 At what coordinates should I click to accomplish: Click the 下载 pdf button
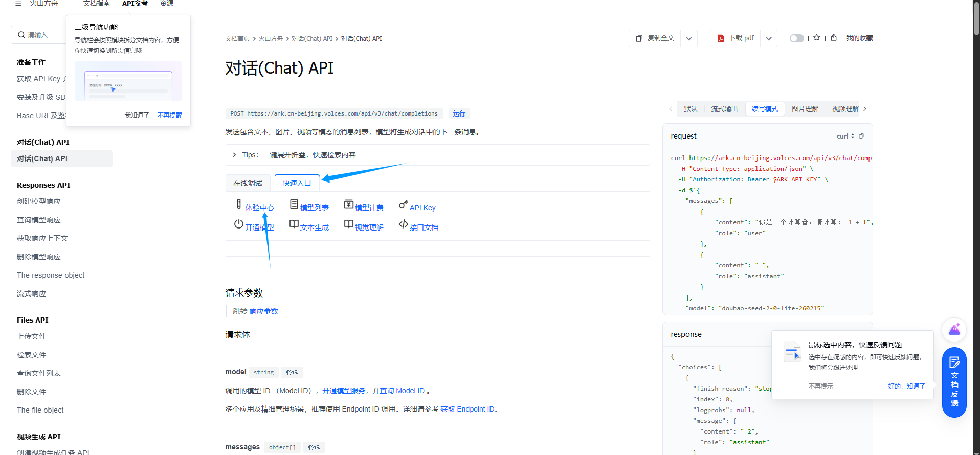coord(736,38)
